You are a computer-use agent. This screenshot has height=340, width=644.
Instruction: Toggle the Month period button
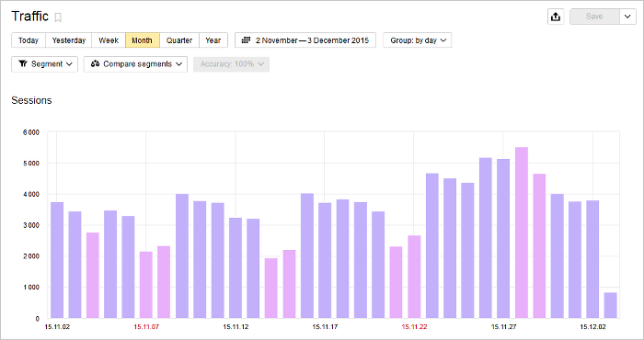coord(142,40)
